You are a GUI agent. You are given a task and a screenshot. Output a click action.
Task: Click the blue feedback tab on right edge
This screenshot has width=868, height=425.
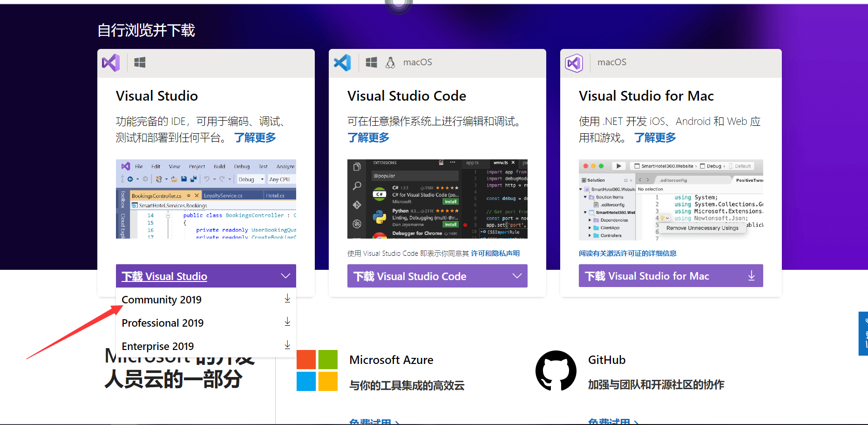(x=863, y=334)
